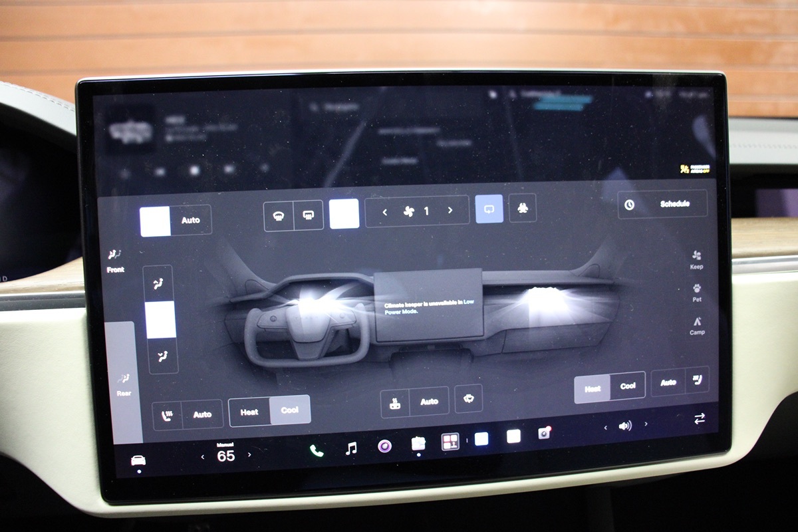Open the calendar app with dot below
This screenshot has width=798, height=532.
click(418, 444)
